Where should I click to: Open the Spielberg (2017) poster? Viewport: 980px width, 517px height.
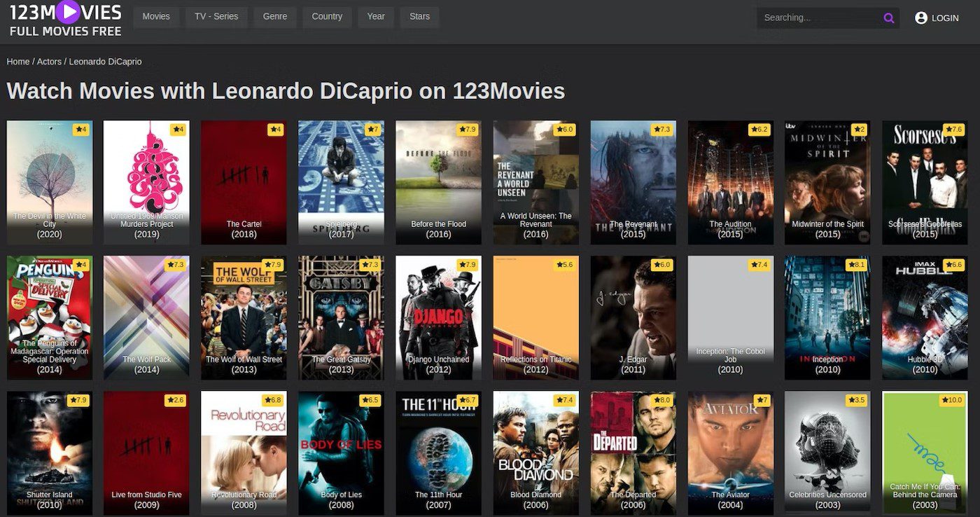pos(341,182)
